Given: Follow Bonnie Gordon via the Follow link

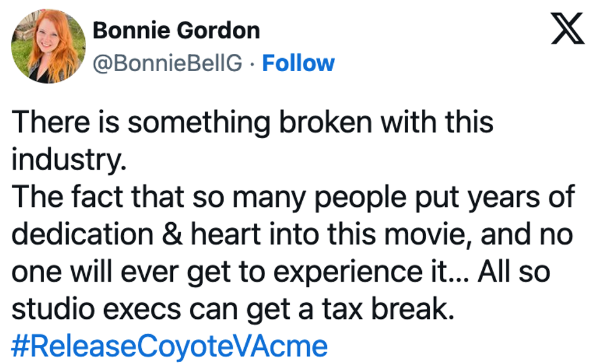Looking at the screenshot, I should [x=298, y=63].
